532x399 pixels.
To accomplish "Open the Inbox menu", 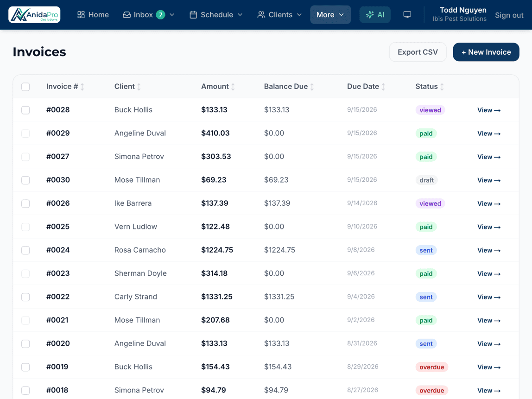I will point(148,14).
